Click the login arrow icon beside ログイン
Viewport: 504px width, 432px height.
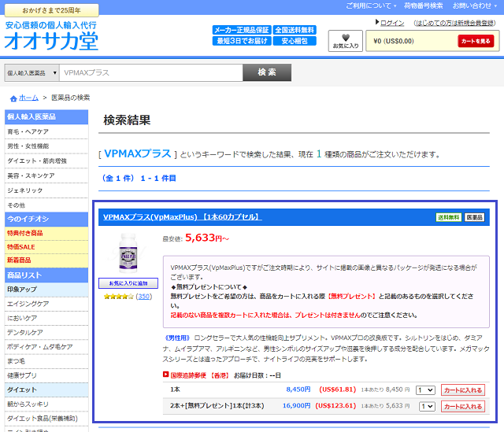[377, 22]
